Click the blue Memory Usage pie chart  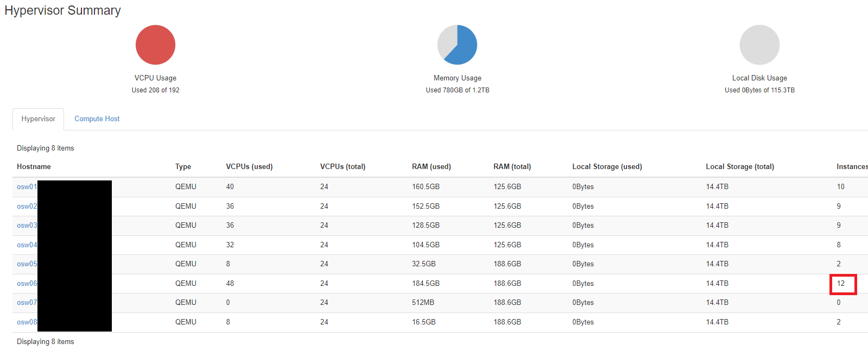point(458,45)
